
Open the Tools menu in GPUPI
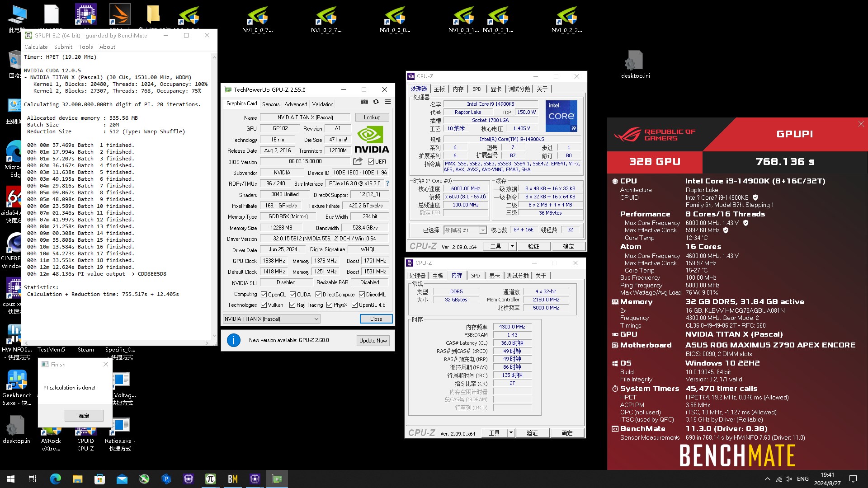click(85, 47)
